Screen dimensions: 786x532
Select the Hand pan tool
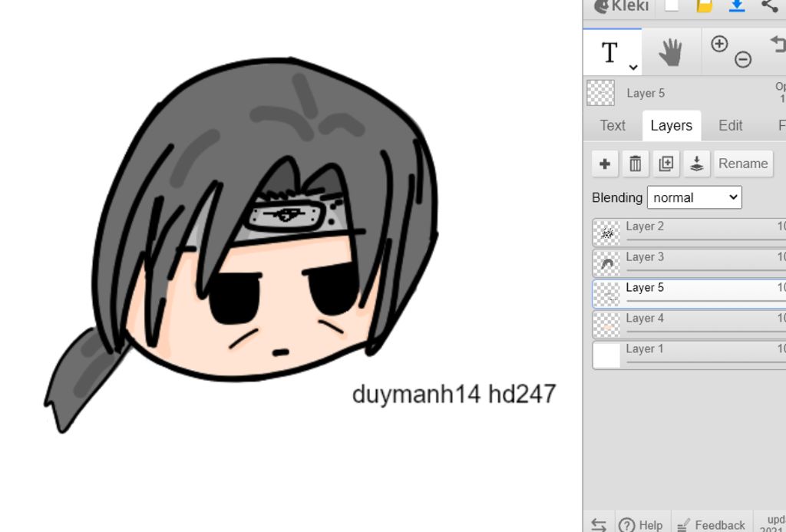671,52
